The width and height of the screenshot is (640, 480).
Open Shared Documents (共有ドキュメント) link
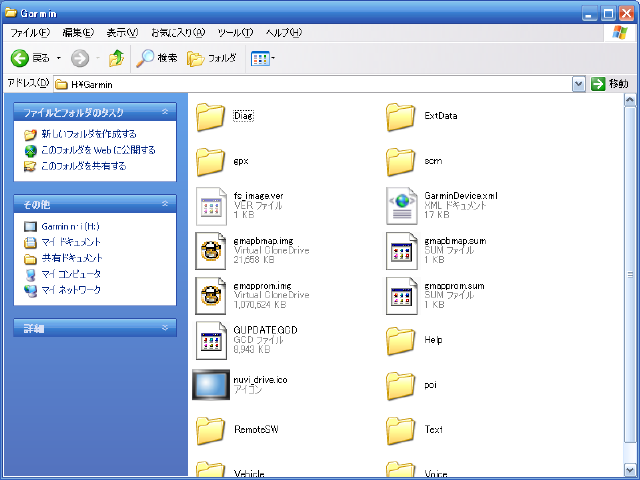click(71, 258)
